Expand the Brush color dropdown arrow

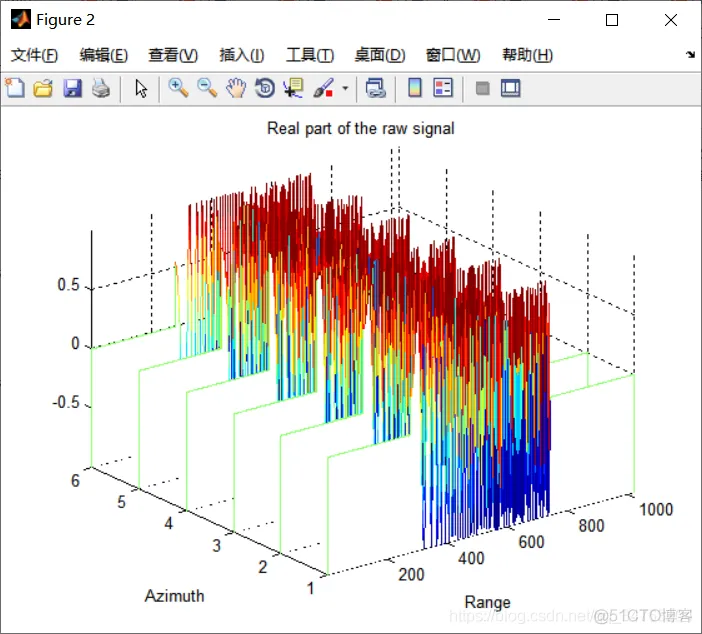pos(345,88)
